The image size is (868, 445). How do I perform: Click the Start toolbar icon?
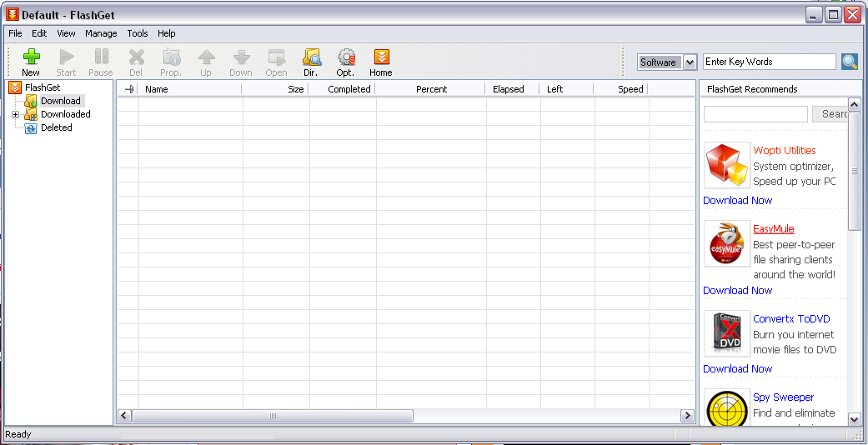click(x=66, y=62)
